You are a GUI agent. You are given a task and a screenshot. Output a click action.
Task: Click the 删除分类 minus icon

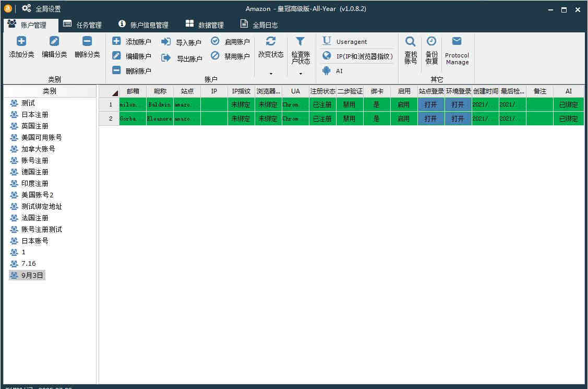[x=87, y=41]
